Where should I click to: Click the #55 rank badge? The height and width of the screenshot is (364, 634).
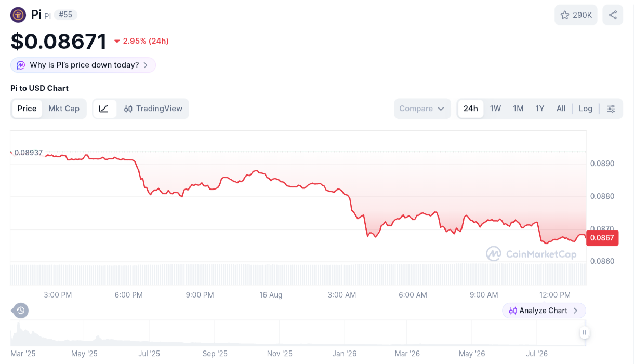65,15
